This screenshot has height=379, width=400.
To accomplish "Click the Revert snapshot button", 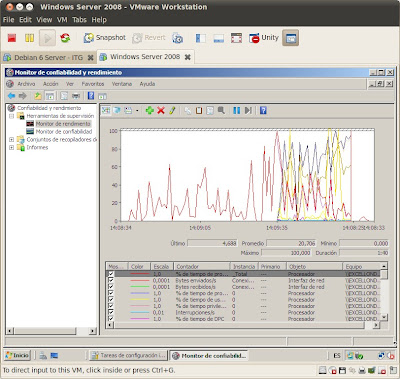I will pyautogui.click(x=149, y=38).
